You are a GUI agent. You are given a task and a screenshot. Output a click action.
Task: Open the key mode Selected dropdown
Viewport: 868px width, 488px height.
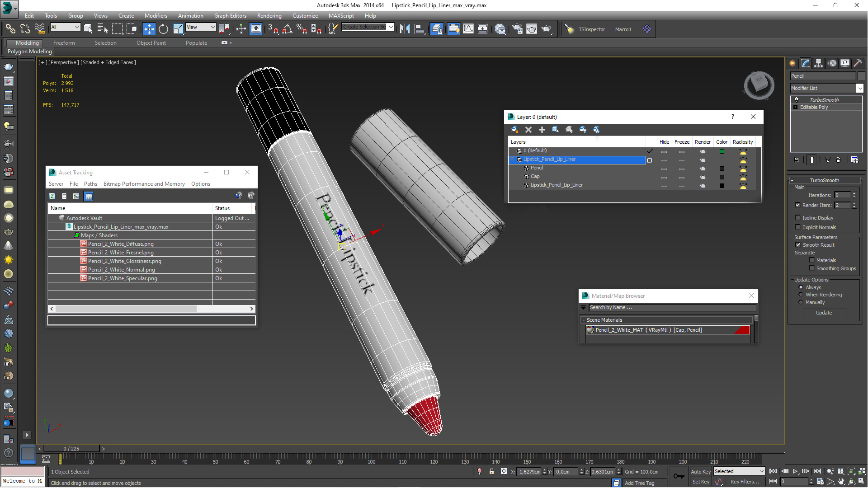tap(739, 471)
